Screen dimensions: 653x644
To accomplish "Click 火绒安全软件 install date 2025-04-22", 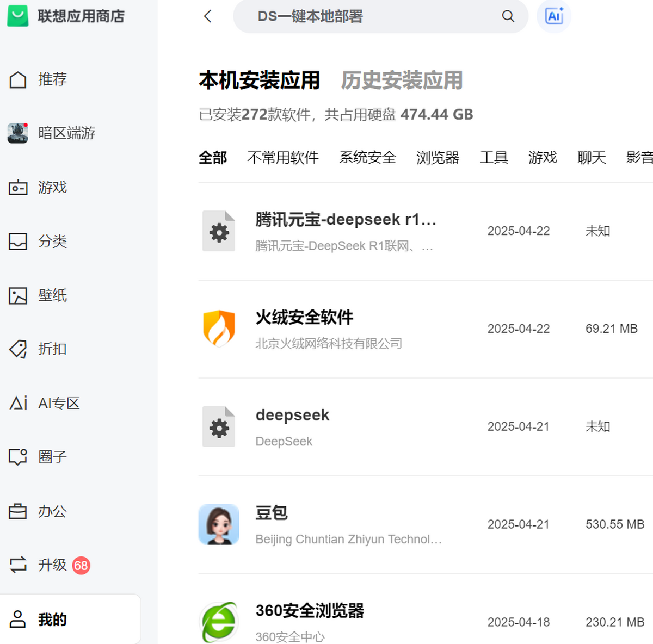I will [x=519, y=329].
